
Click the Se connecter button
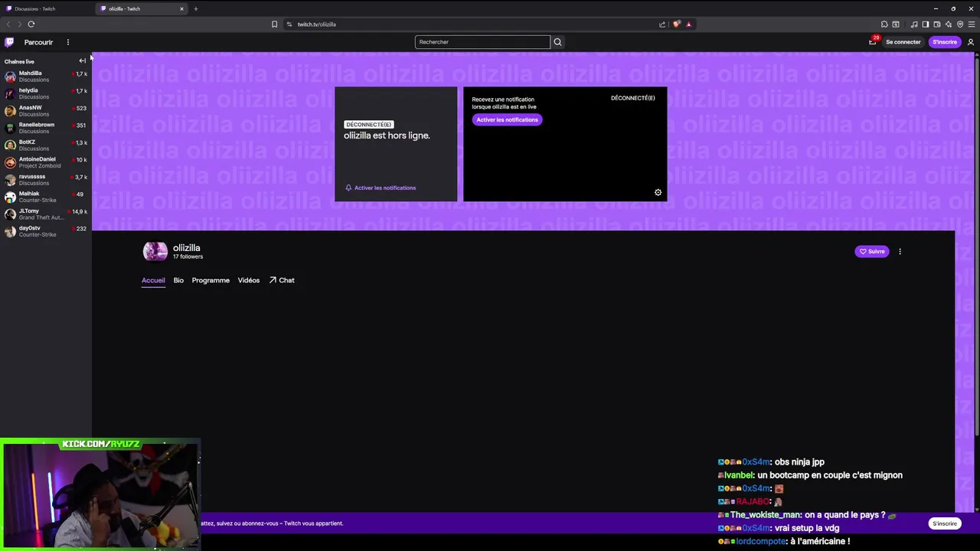pos(903,42)
